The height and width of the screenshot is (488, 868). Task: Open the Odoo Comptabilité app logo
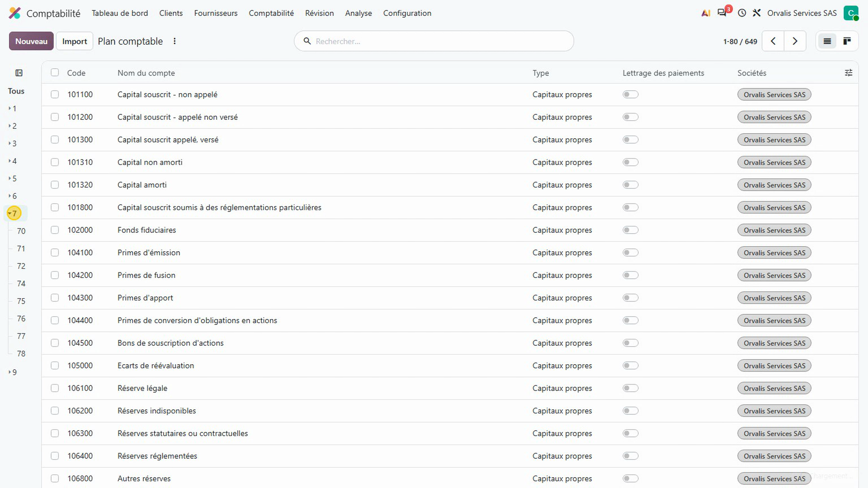[15, 13]
